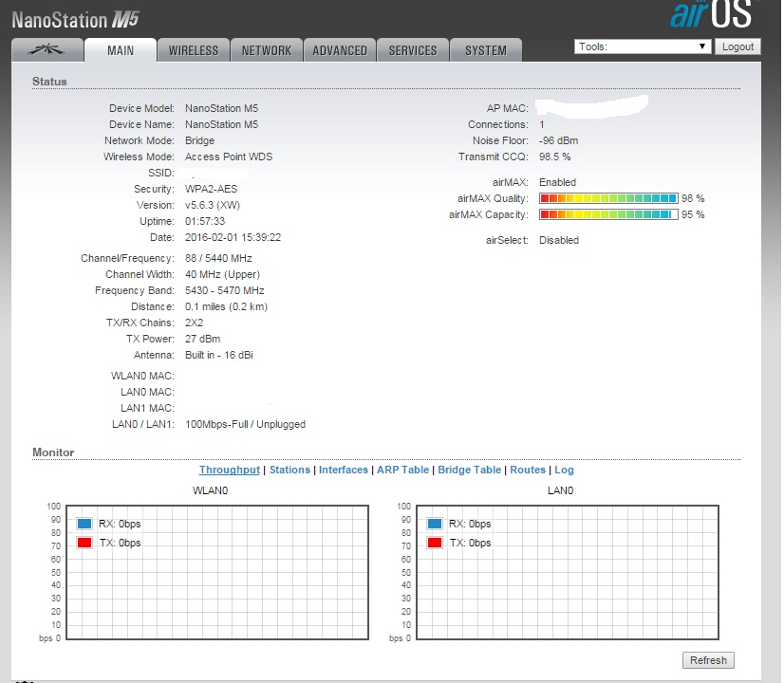Click the airOS logo
This screenshot has width=784, height=683.
click(711, 14)
